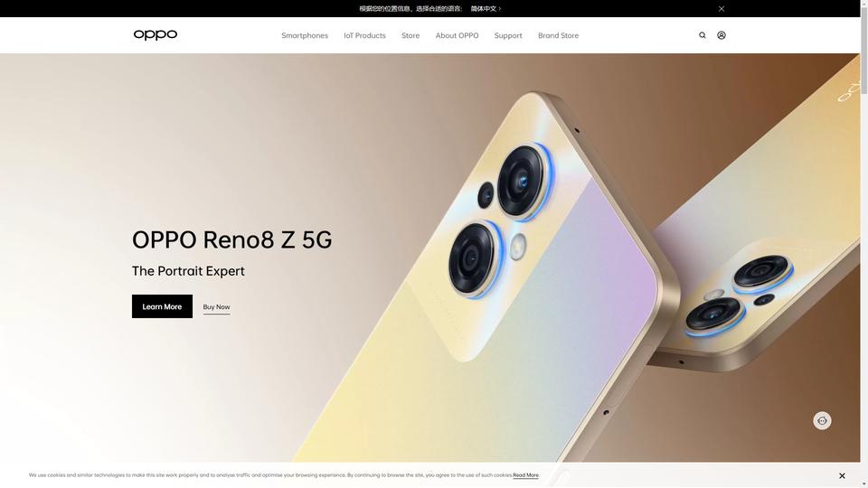Viewport: 868px width, 488px height.
Task: Close the language suggestion top banner
Action: pos(722,8)
